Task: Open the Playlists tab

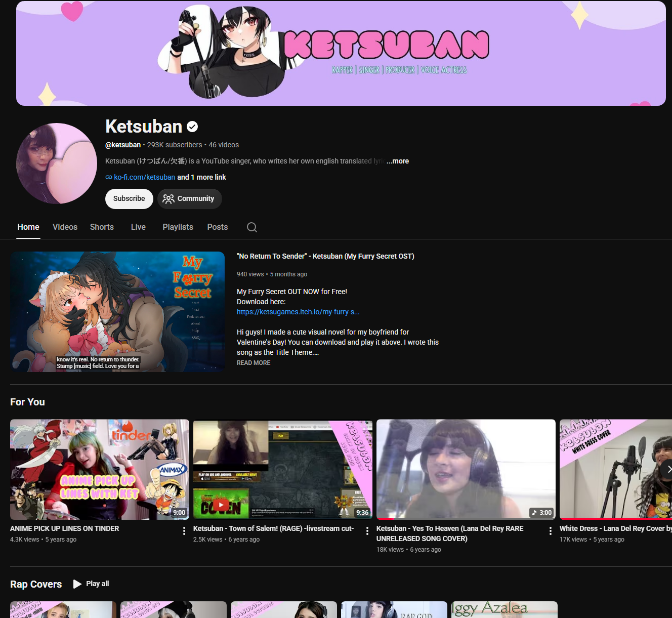Action: [178, 227]
